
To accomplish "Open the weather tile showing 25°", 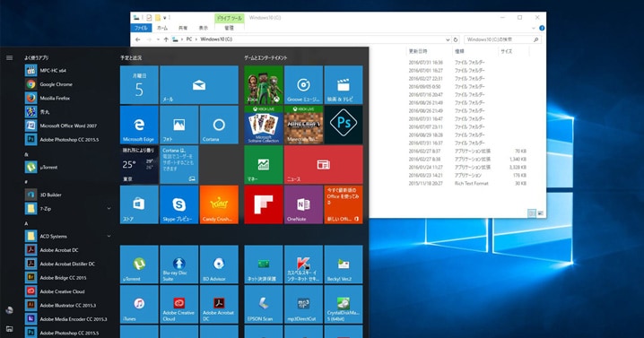I will pos(139,164).
